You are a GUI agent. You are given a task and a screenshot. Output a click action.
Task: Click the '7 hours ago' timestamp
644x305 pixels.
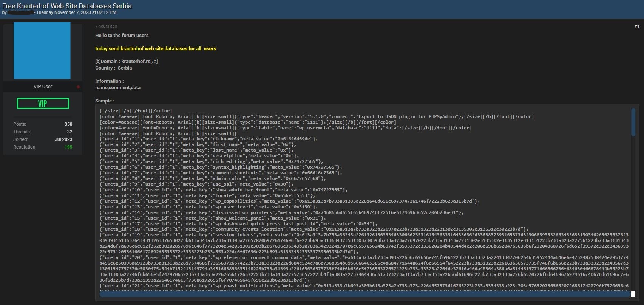tap(106, 26)
